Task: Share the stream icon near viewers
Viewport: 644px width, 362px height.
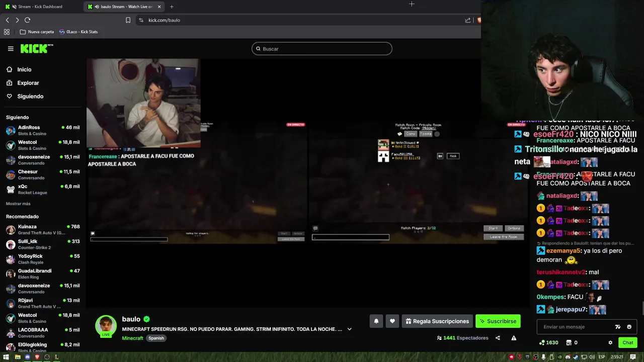Action: (498, 338)
